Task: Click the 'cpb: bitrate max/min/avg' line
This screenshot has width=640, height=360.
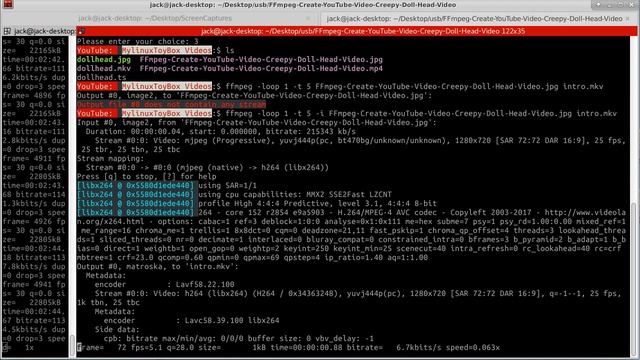Action: pos(239,338)
